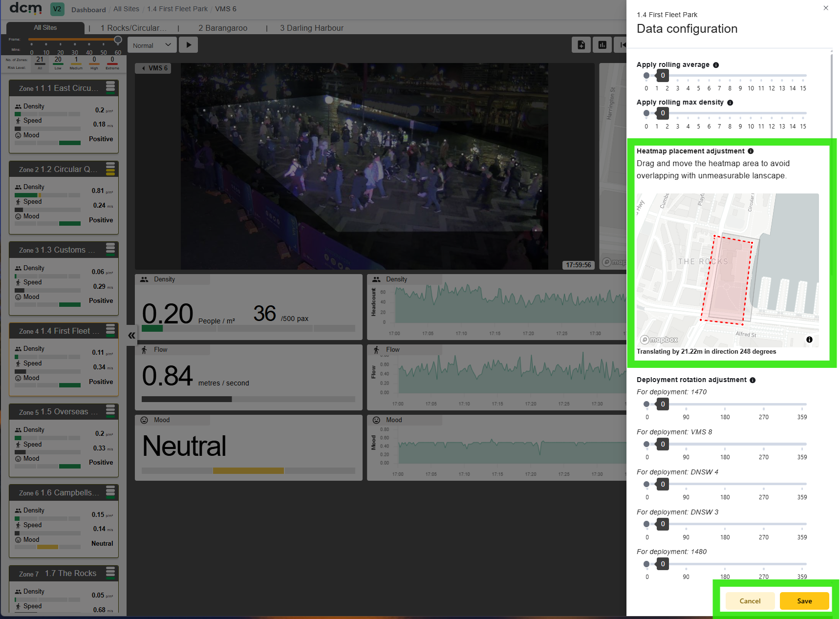Go back using the VMS 6 chevron
840x619 pixels.
[x=144, y=68]
